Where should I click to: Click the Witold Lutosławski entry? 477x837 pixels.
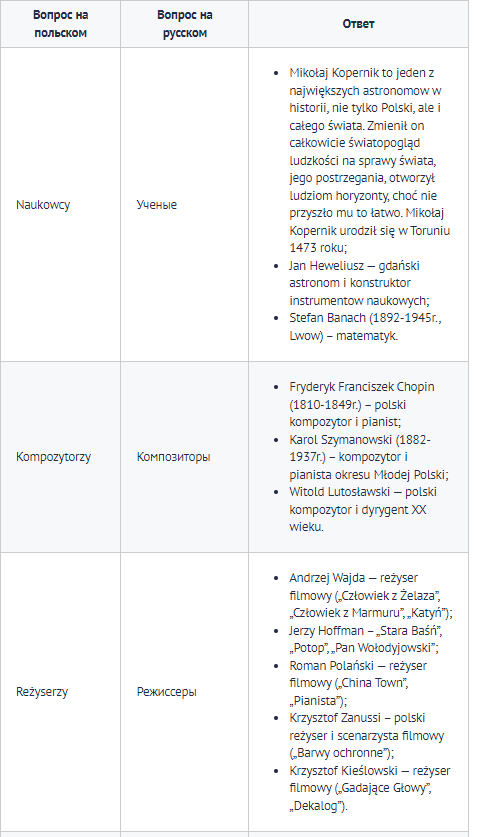[x=363, y=509]
